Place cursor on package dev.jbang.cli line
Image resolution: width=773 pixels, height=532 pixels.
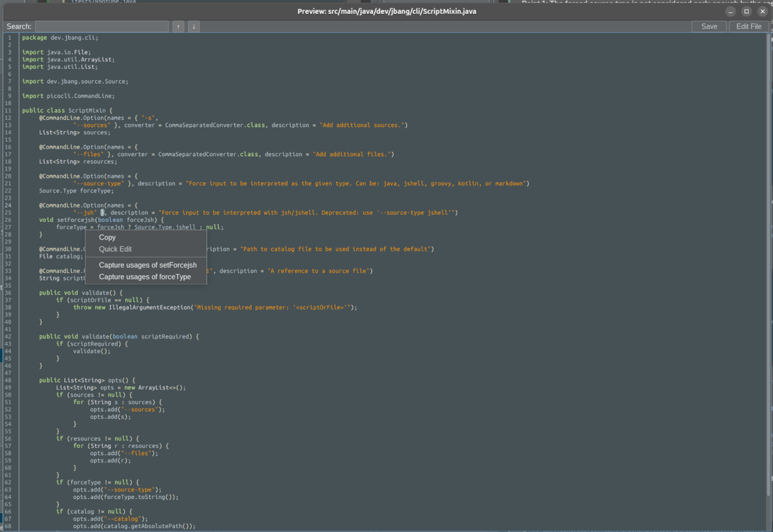click(60, 38)
